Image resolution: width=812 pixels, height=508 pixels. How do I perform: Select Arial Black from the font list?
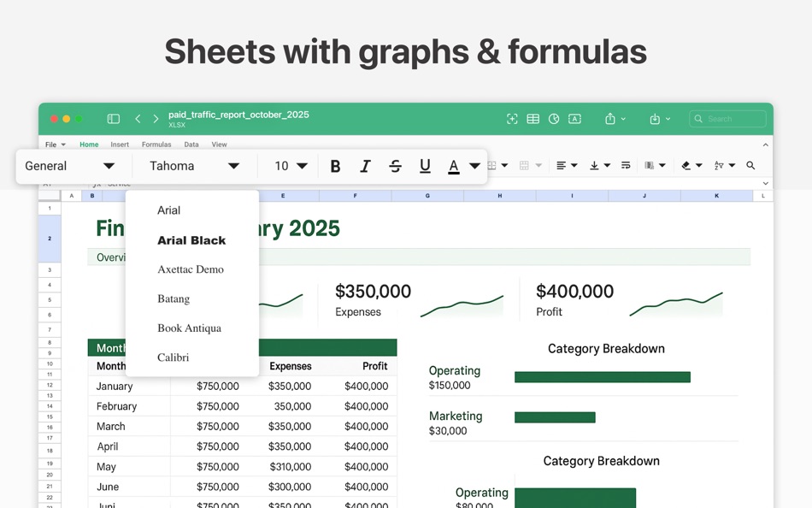191,240
